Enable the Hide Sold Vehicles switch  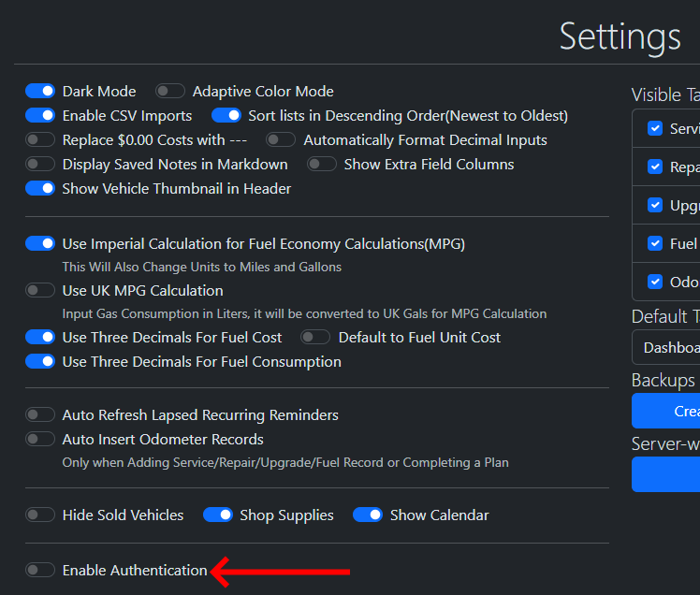40,515
